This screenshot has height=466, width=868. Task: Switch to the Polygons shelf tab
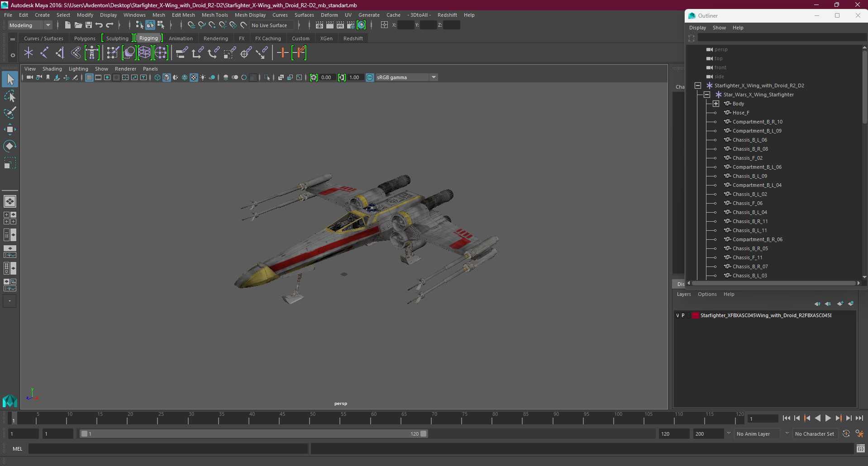click(x=85, y=38)
